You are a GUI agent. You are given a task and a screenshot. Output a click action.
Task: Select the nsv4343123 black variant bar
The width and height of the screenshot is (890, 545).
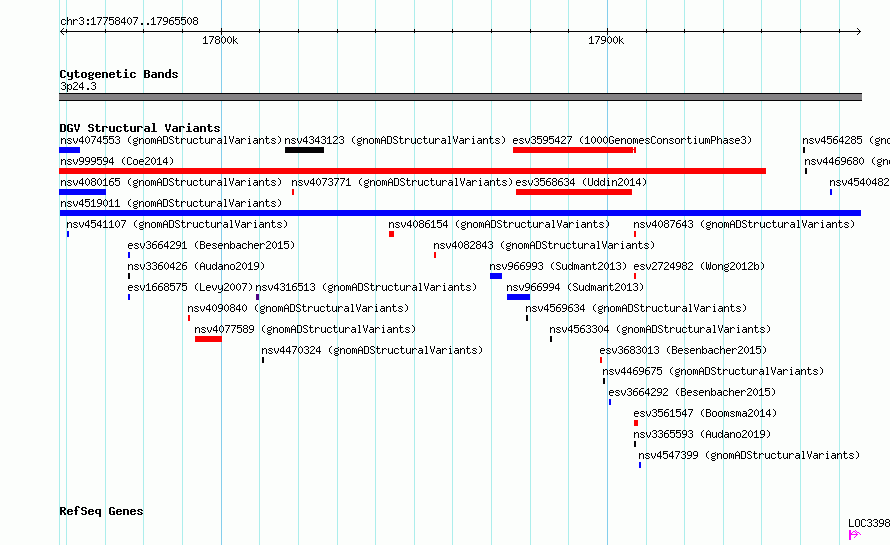click(304, 150)
